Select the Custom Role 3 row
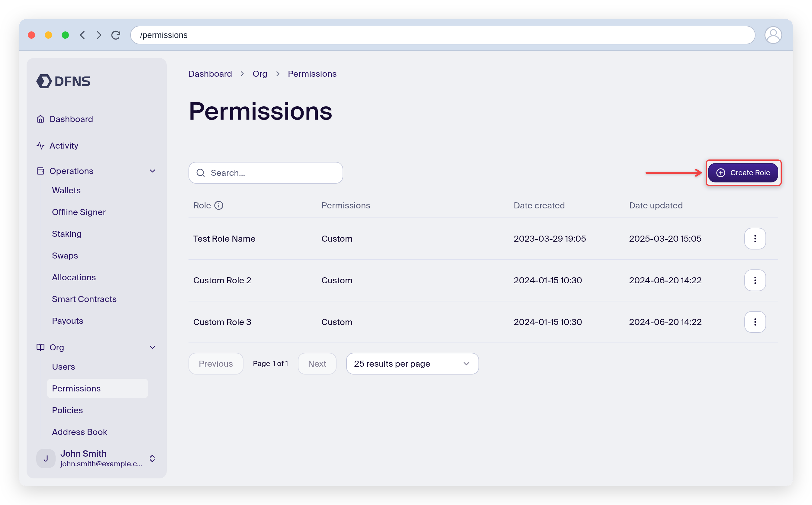 (x=483, y=322)
